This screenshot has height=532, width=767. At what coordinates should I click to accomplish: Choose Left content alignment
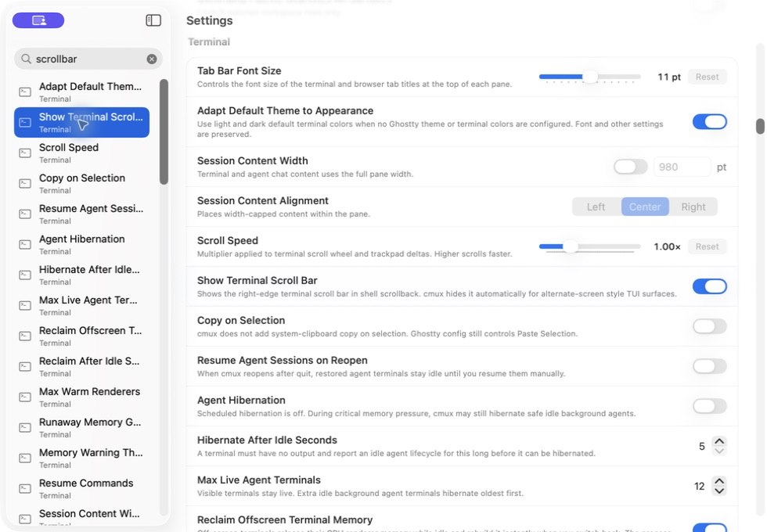[x=596, y=207]
